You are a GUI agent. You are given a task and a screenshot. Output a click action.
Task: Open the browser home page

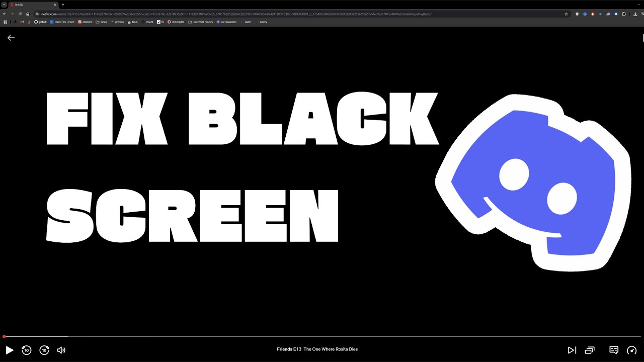pos(28,14)
